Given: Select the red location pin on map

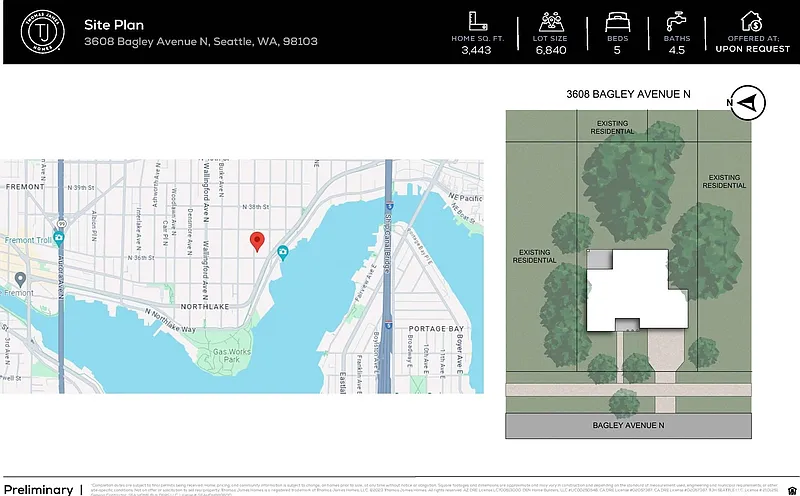Looking at the screenshot, I should click(x=256, y=241).
